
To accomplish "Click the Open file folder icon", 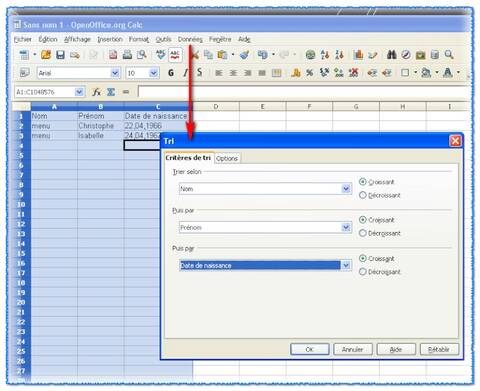I will click(x=46, y=55).
